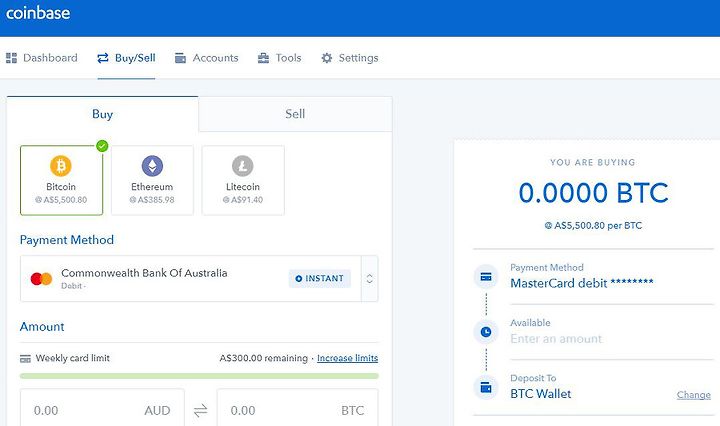Go to Buy/Sell section

(126, 58)
